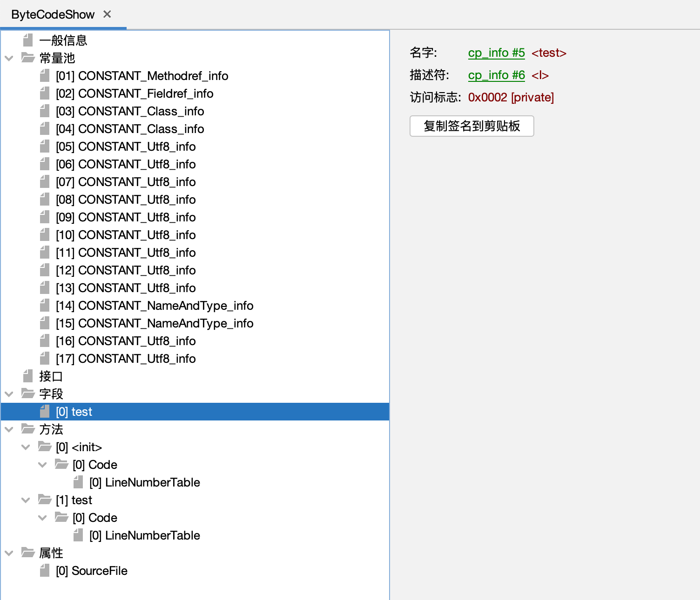
Task: Collapse the 常量池 tree node
Action: (x=9, y=58)
